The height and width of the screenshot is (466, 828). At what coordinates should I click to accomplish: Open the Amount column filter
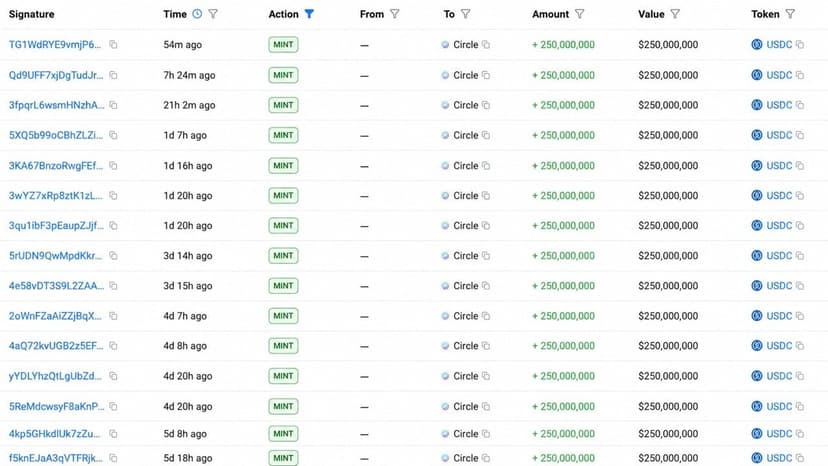tap(579, 14)
